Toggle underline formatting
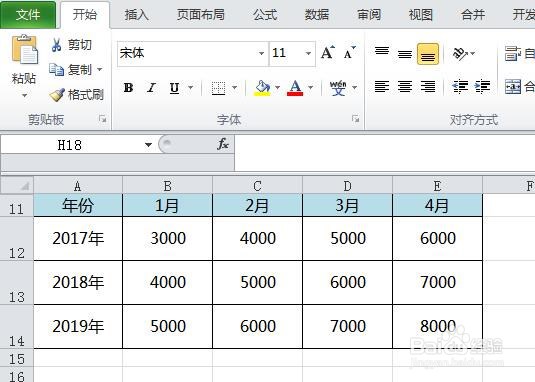This screenshot has height=382, width=535. click(174, 88)
